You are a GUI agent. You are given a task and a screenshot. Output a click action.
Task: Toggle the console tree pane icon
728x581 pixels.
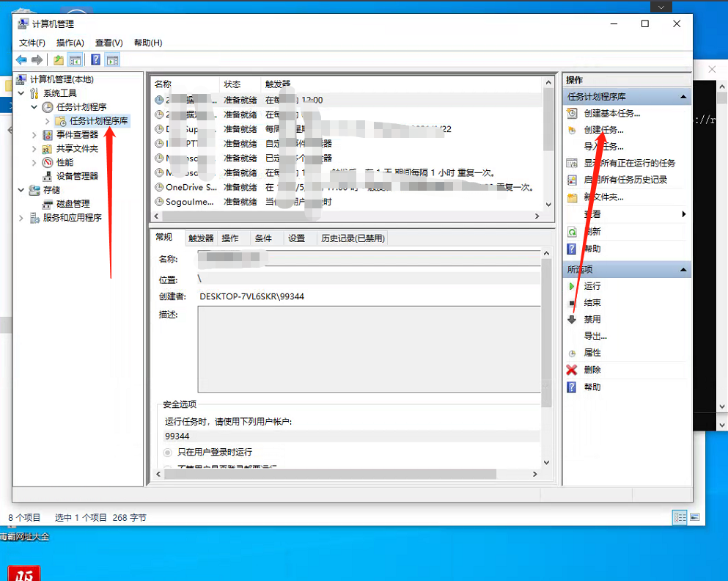pyautogui.click(x=75, y=60)
